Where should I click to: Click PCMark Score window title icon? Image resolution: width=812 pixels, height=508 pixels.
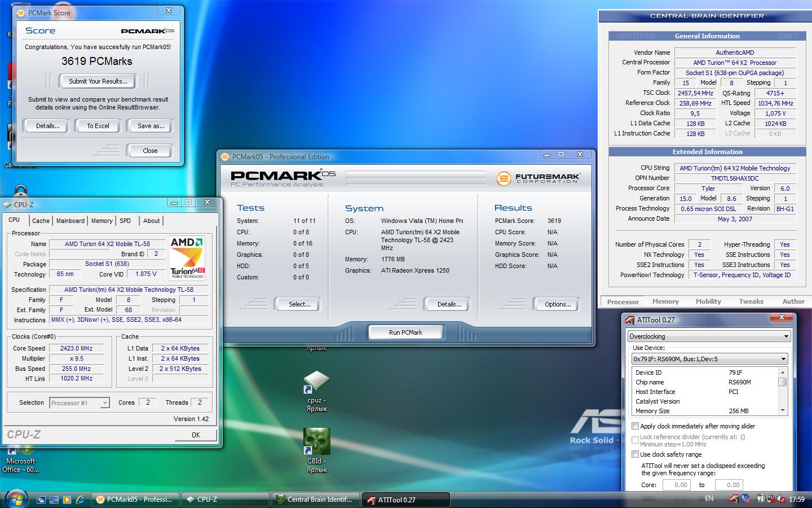tap(21, 12)
